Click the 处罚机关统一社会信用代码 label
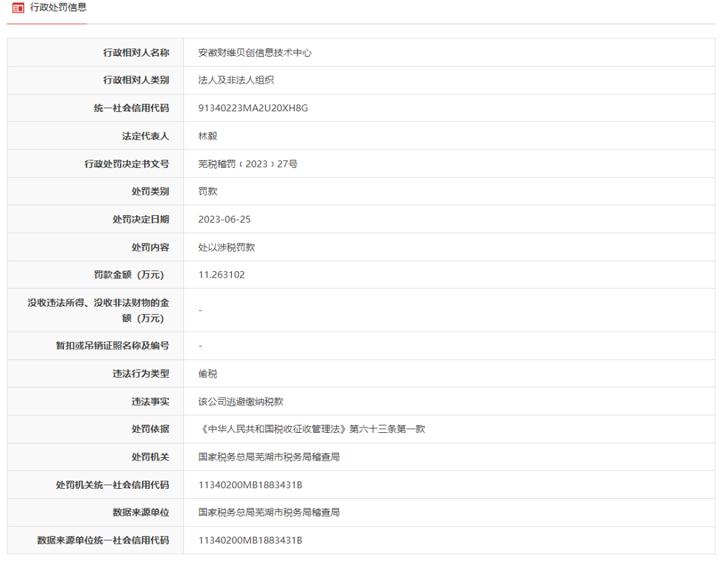This screenshot has width=728, height=561. tap(113, 484)
